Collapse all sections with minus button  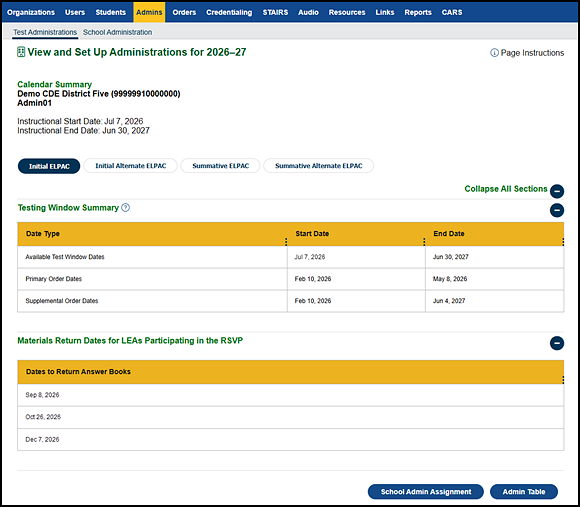[x=557, y=191]
